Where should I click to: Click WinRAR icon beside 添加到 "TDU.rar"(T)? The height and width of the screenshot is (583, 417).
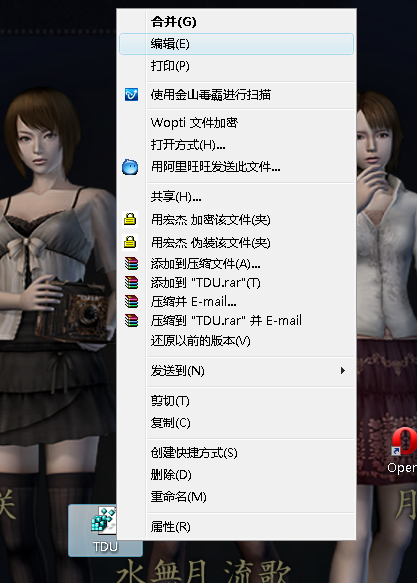pyautogui.click(x=131, y=283)
